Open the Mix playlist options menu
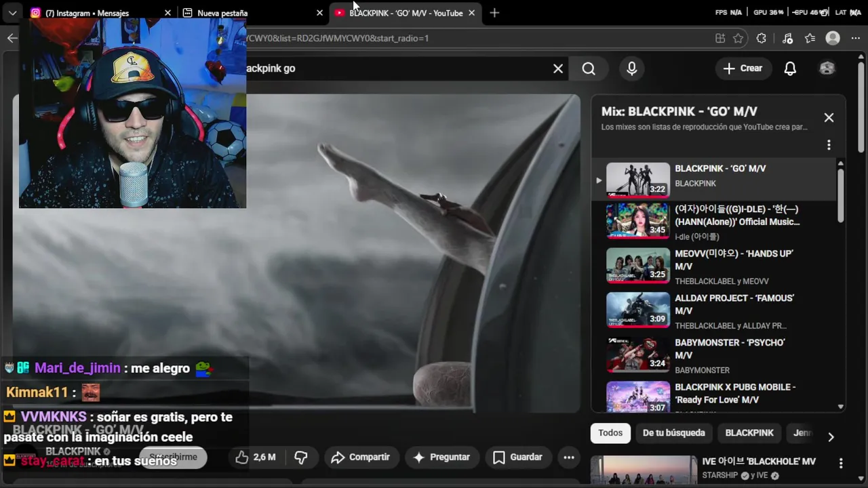868x488 pixels. click(x=829, y=145)
